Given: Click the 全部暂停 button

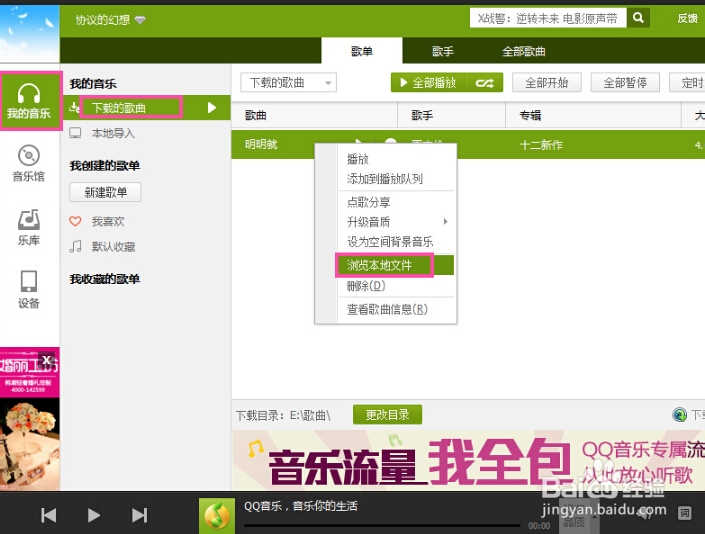Looking at the screenshot, I should coord(625,83).
